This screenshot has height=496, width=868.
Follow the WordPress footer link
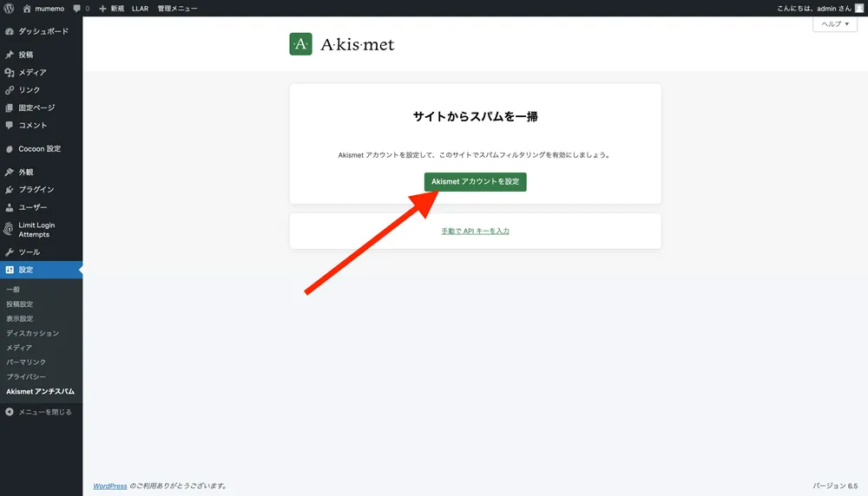coord(110,486)
